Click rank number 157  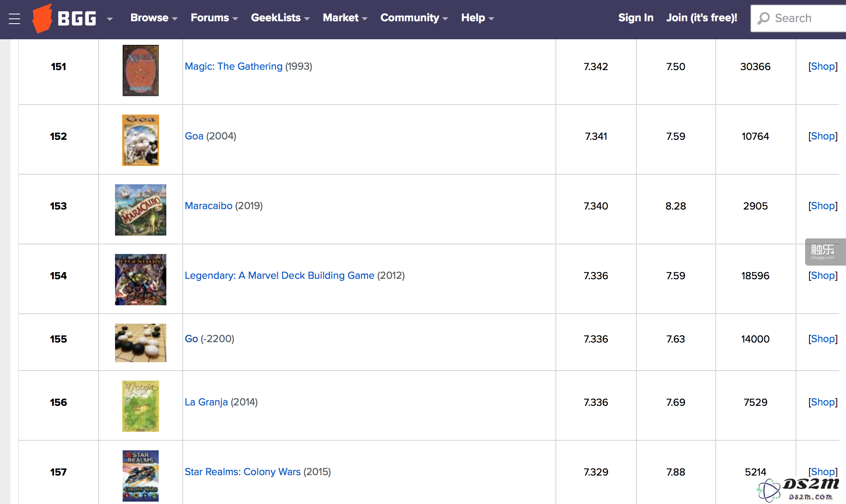pyautogui.click(x=59, y=472)
